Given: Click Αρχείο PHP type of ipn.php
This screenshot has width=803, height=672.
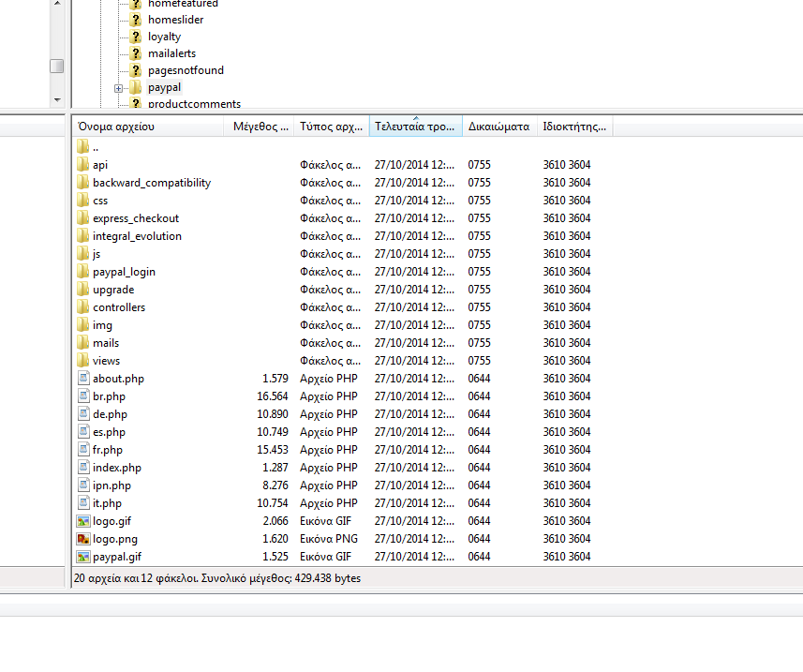Looking at the screenshot, I should (329, 485).
